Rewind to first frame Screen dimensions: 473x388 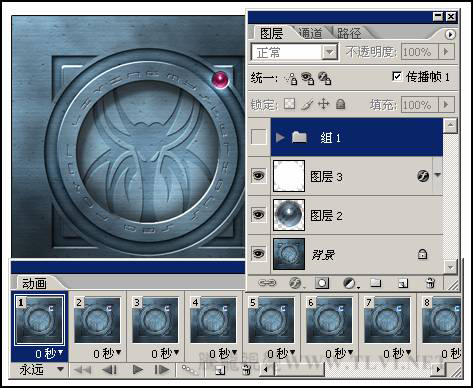click(x=82, y=370)
